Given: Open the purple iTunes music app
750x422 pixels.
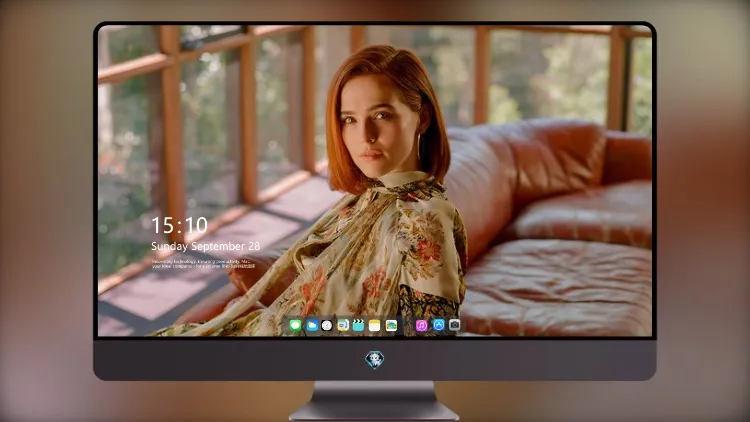Looking at the screenshot, I should (x=421, y=325).
